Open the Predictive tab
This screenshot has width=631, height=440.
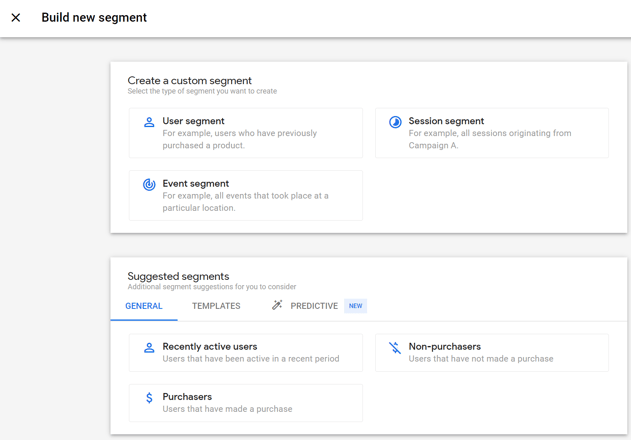click(314, 306)
